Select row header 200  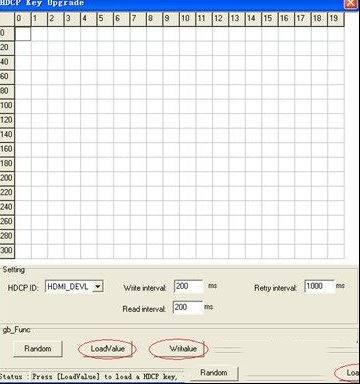7,179
